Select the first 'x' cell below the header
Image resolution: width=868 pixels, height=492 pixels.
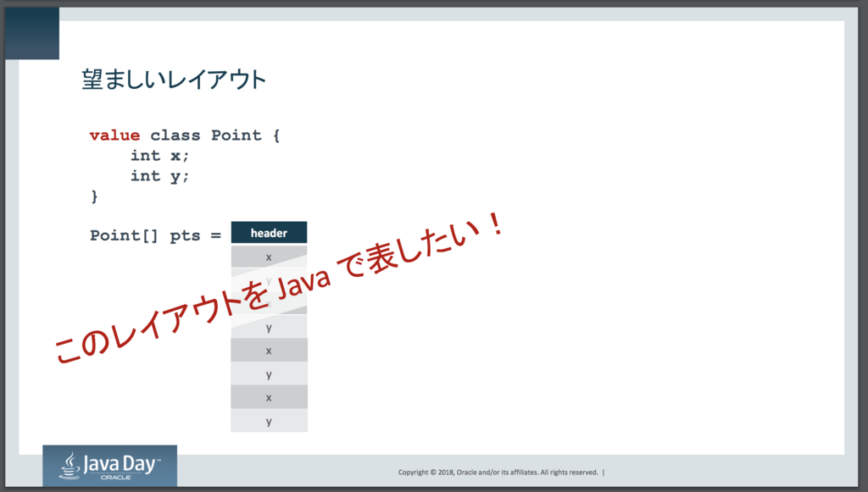269,255
